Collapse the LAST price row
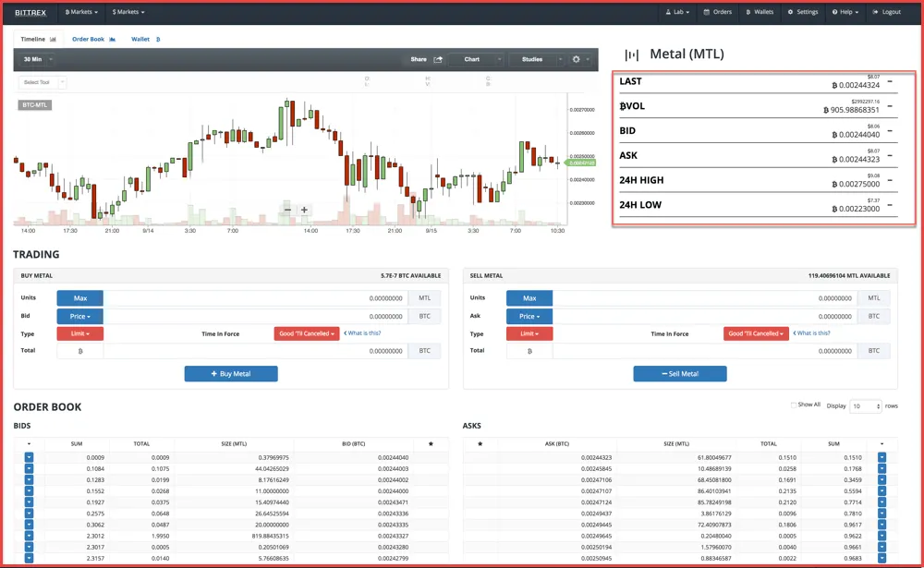 890,81
